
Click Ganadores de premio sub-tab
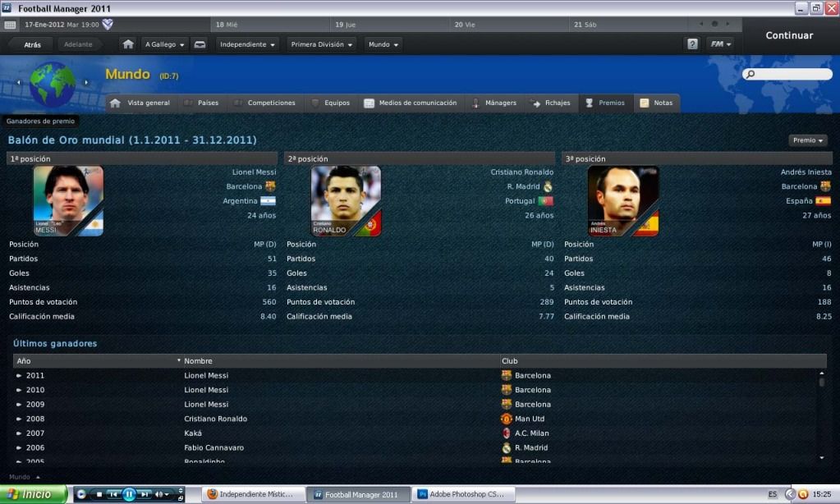(x=41, y=121)
